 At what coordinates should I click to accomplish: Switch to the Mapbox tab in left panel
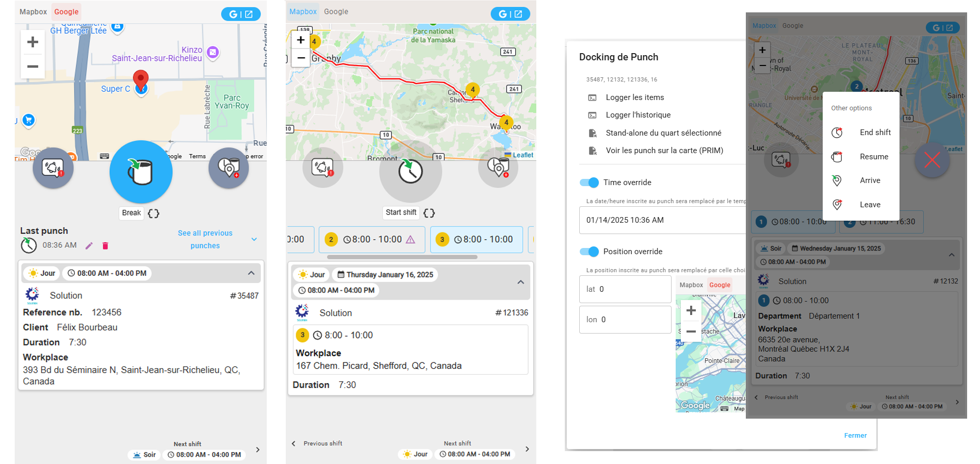click(33, 12)
